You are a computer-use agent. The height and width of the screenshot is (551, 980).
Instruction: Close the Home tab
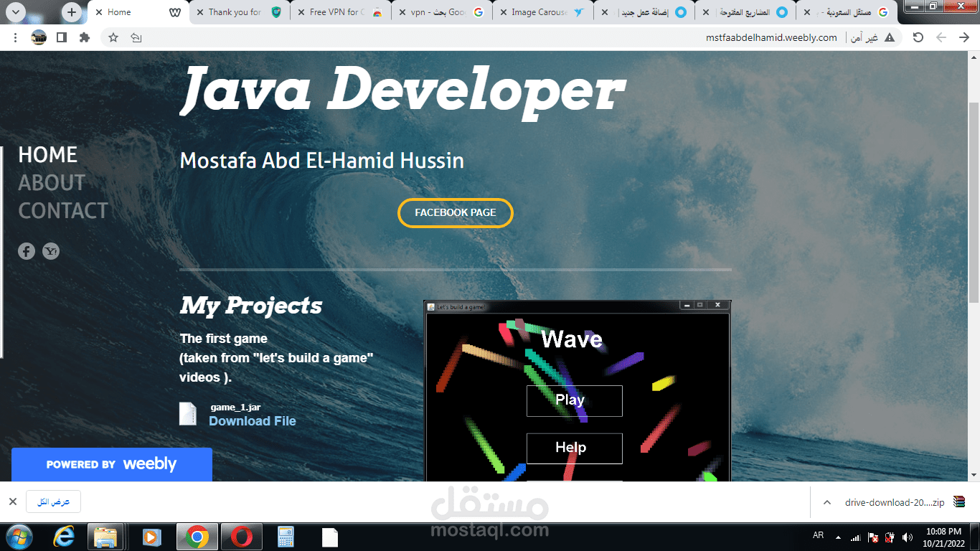[x=98, y=12]
